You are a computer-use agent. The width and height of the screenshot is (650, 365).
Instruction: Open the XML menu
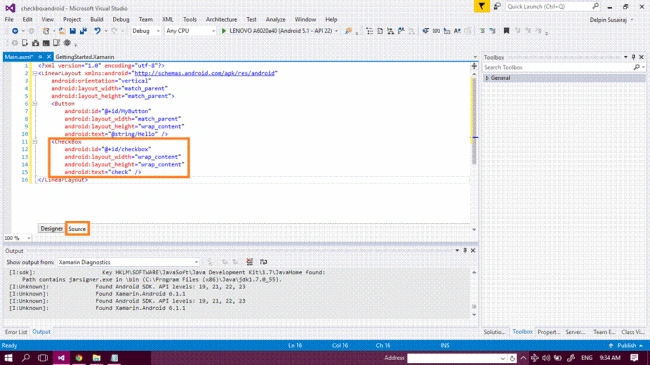point(167,19)
